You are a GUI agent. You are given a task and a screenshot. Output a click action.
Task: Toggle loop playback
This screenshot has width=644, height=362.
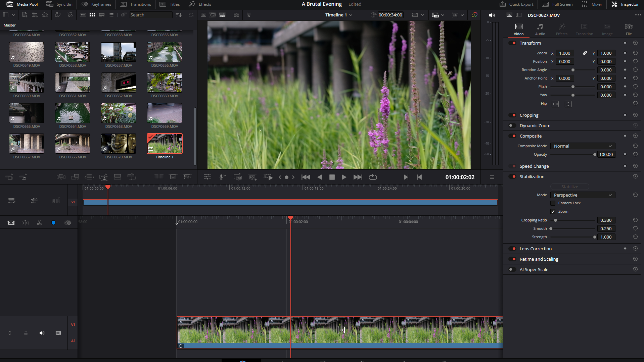(x=373, y=177)
